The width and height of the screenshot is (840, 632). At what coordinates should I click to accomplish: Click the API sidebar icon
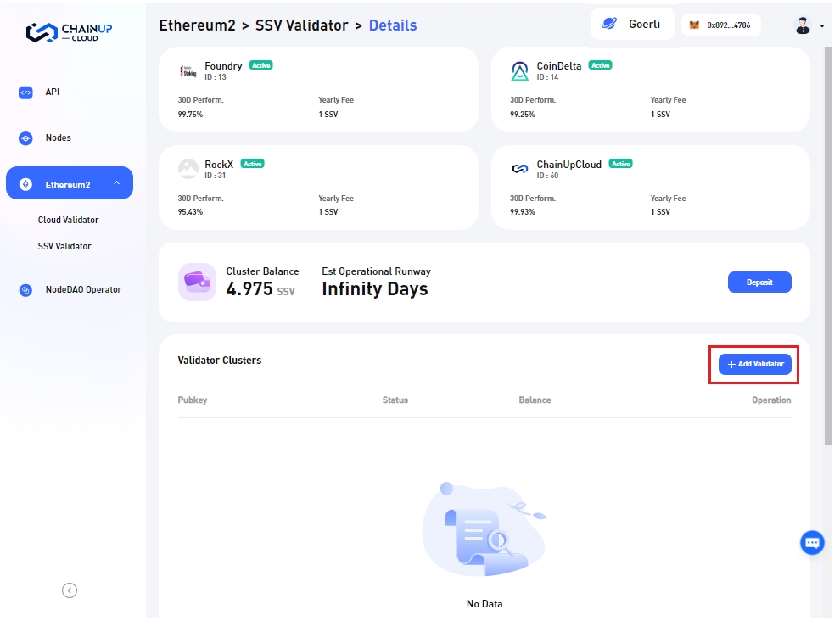click(25, 92)
